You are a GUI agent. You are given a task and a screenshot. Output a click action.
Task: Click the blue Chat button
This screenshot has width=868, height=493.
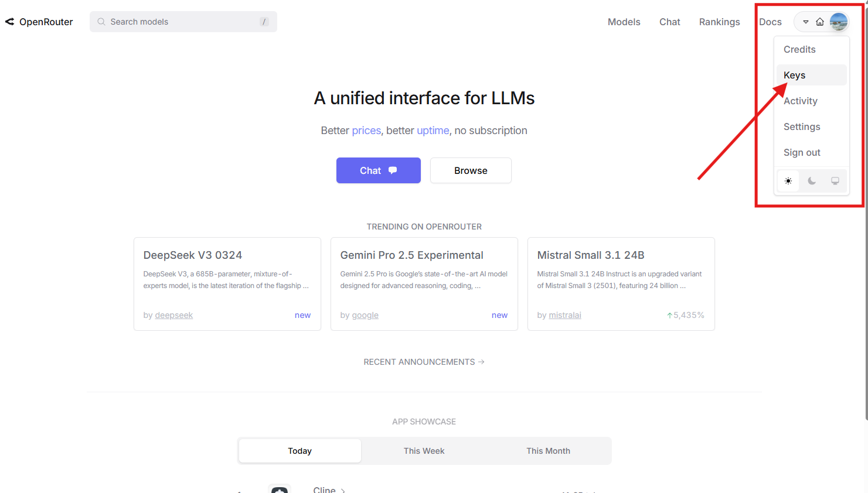(379, 170)
